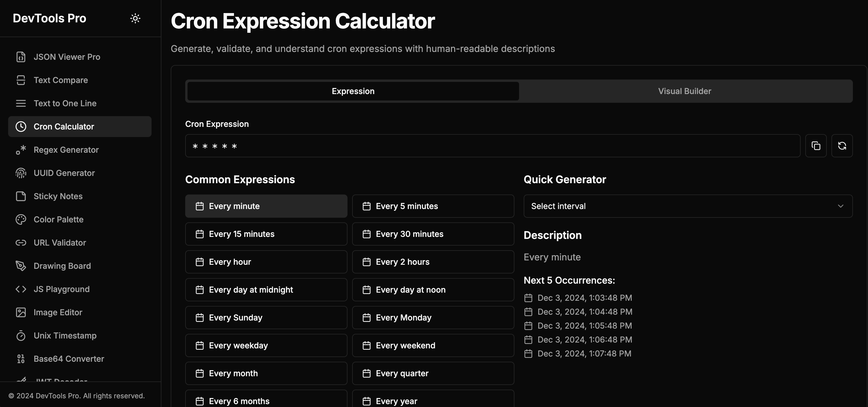The width and height of the screenshot is (868, 407).
Task: Select the Expression tab
Action: tap(353, 91)
